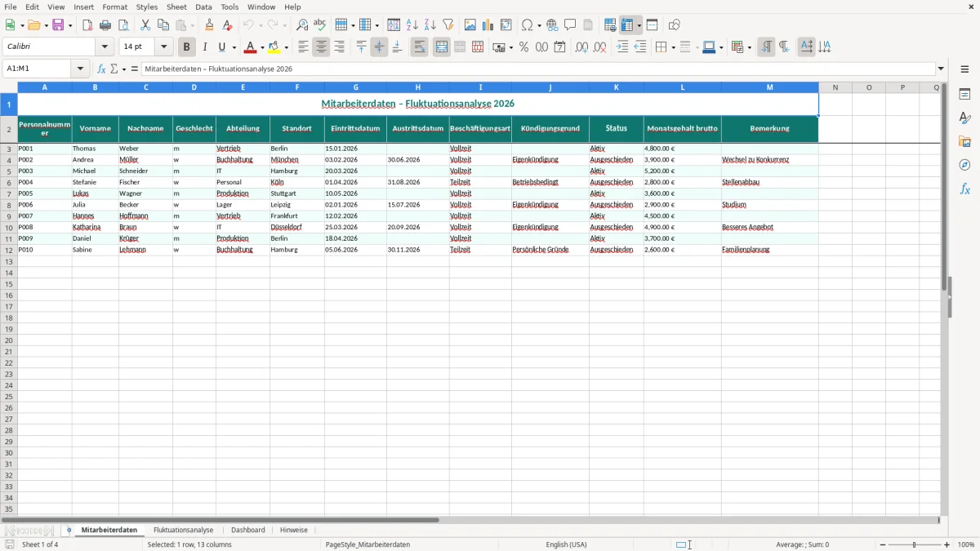Toggle Italic formatting button
This screenshot has height=551, width=980.
(x=205, y=47)
